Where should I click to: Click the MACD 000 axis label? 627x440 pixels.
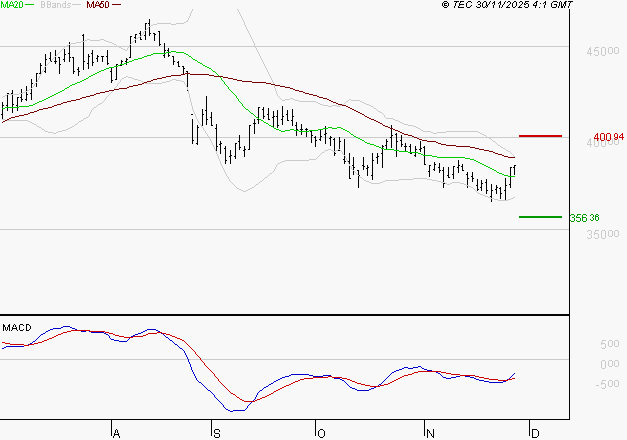(609, 364)
